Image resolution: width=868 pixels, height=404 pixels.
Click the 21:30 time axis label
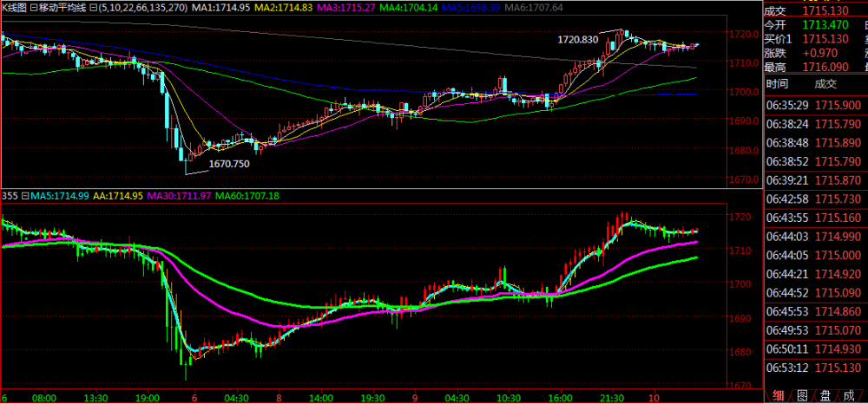612,397
